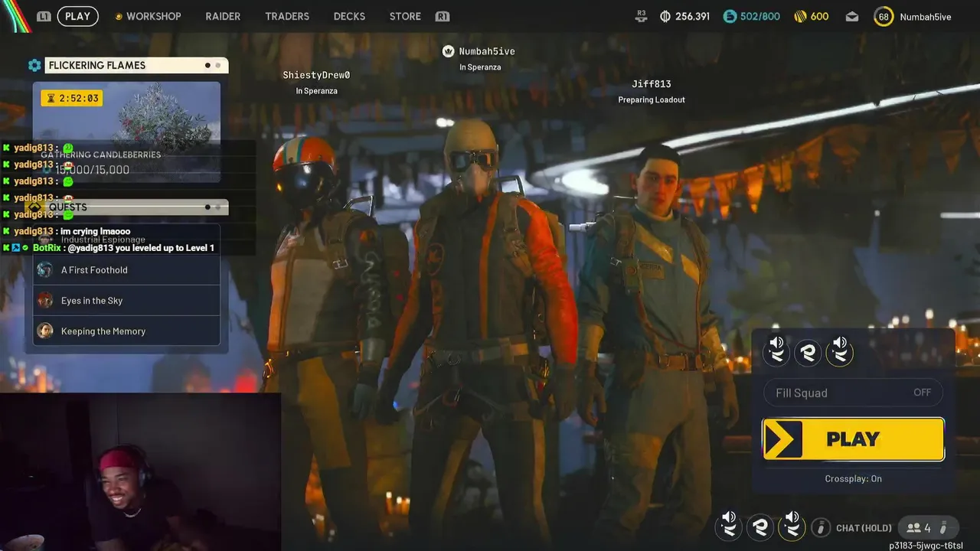Viewport: 980px width, 551px height.
Task: Toggle Fill Squad OFF switch
Action: pos(853,393)
